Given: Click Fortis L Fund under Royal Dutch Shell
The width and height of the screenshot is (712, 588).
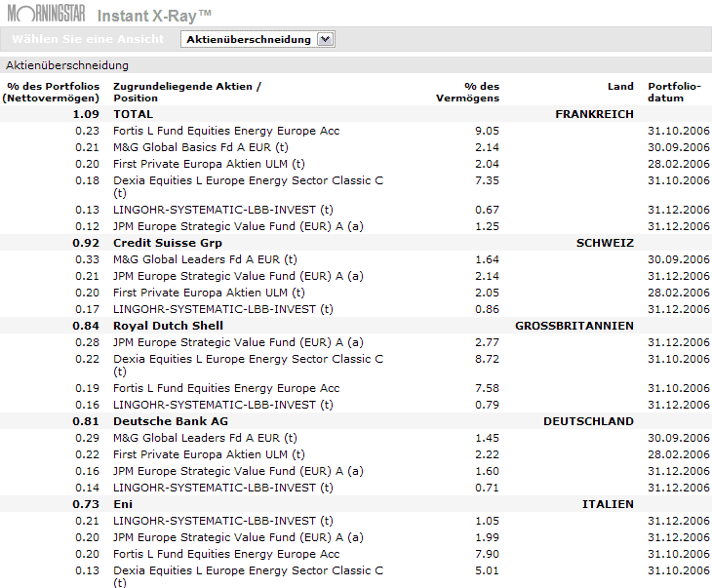Looking at the screenshot, I should coord(226,388).
